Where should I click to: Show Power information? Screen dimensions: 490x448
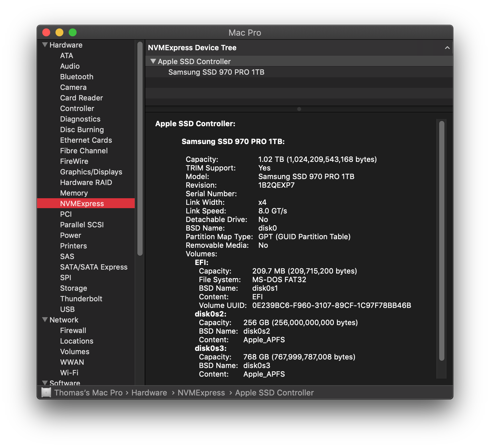pyautogui.click(x=71, y=235)
